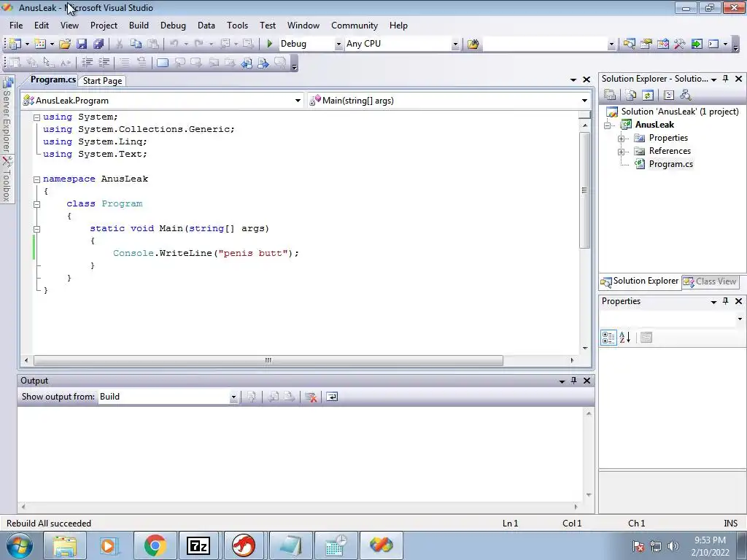Select Program.cs in Solution Explorer

coord(671,164)
